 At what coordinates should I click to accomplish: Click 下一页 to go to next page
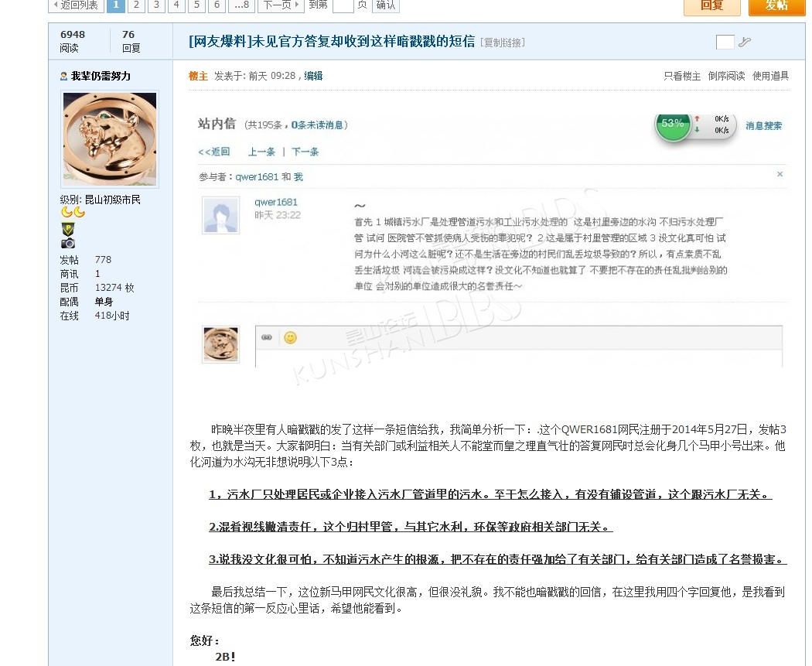(x=281, y=5)
